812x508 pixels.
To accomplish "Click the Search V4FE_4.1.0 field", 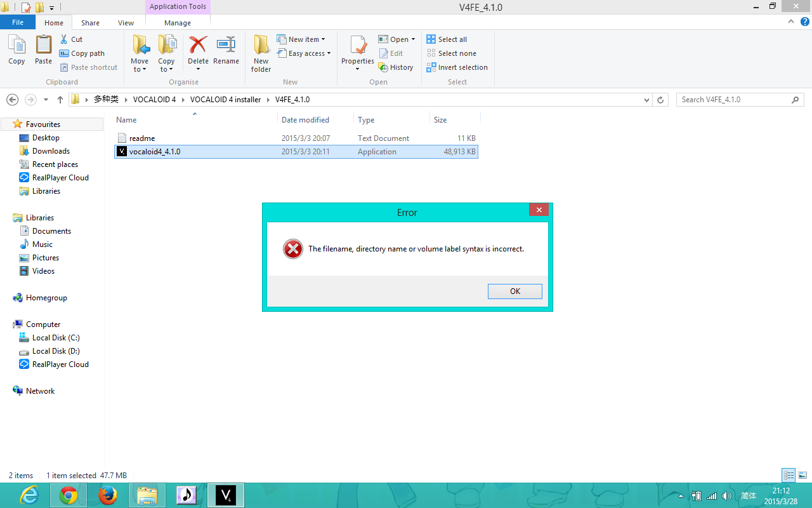I will [x=740, y=100].
